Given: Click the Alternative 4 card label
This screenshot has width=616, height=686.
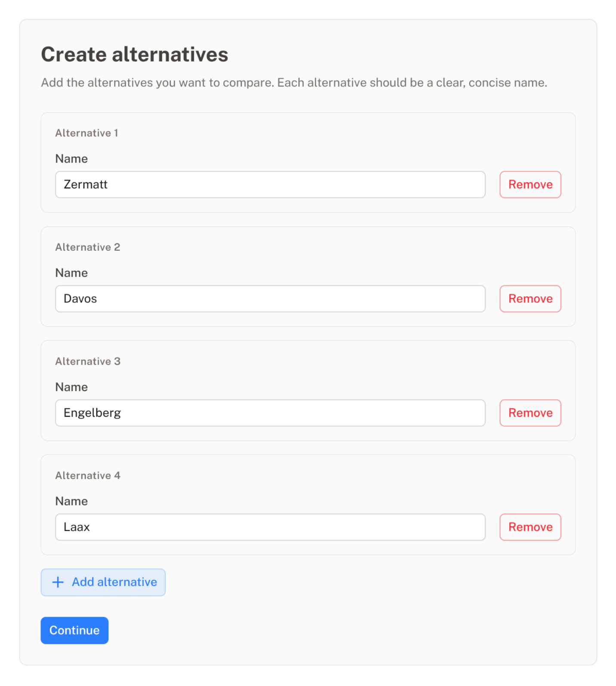Looking at the screenshot, I should 87,475.
